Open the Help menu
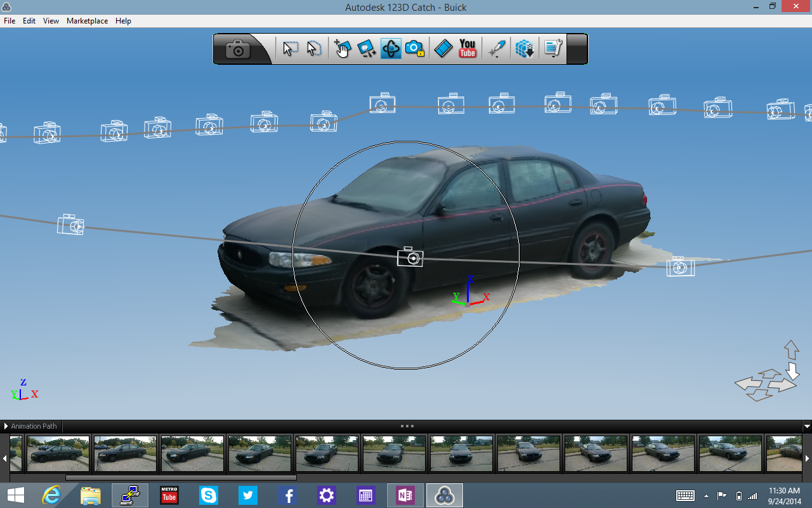Viewport: 812px width, 508px height. [x=123, y=21]
